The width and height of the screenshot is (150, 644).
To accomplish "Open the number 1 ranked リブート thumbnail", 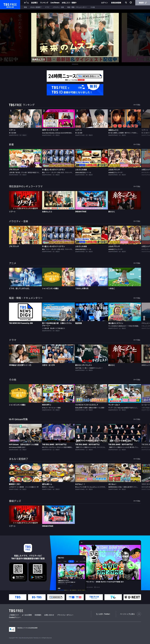I will [25, 118].
